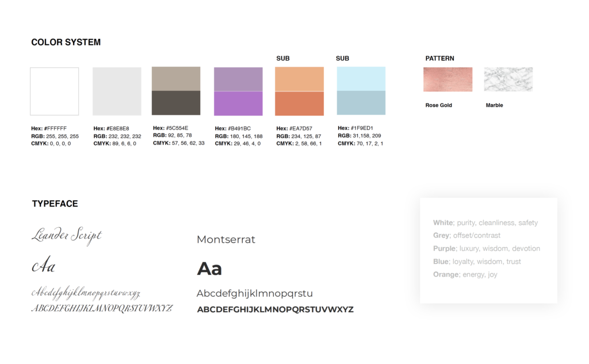The width and height of the screenshot is (589, 364).
Task: Select the Leander Script font name
Action: (66, 235)
